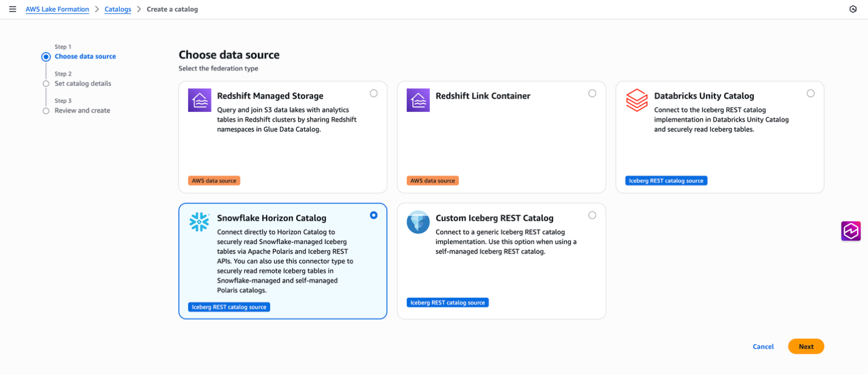This screenshot has width=868, height=375.
Task: Click the Snowflake Horizon Catalog snowflake logo
Action: 199,222
